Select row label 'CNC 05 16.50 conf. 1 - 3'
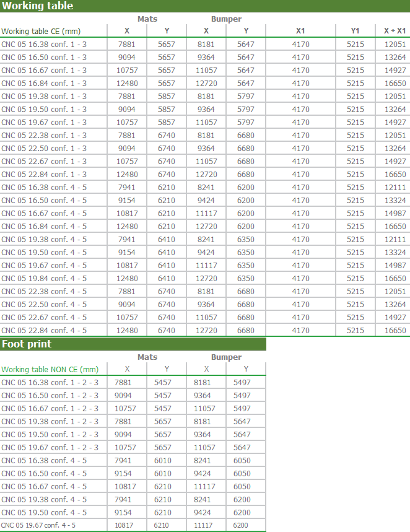Screen dimensions: 410x532 pyautogui.click(x=44, y=58)
